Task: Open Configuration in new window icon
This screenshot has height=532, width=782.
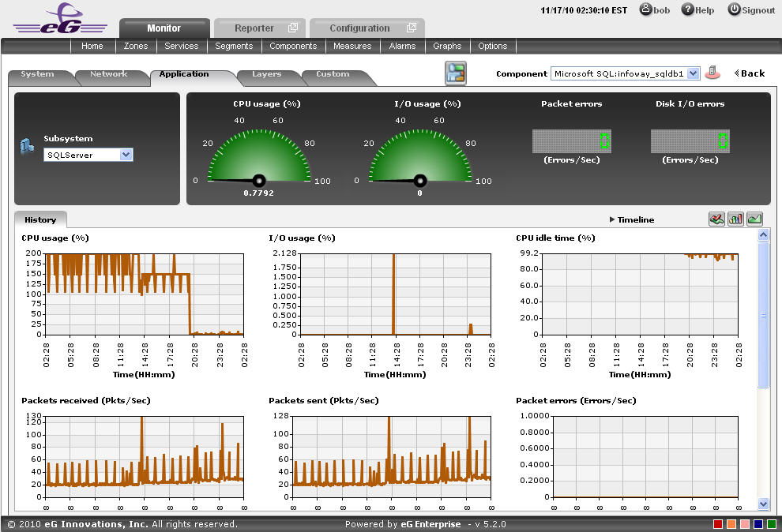Action: [412, 28]
